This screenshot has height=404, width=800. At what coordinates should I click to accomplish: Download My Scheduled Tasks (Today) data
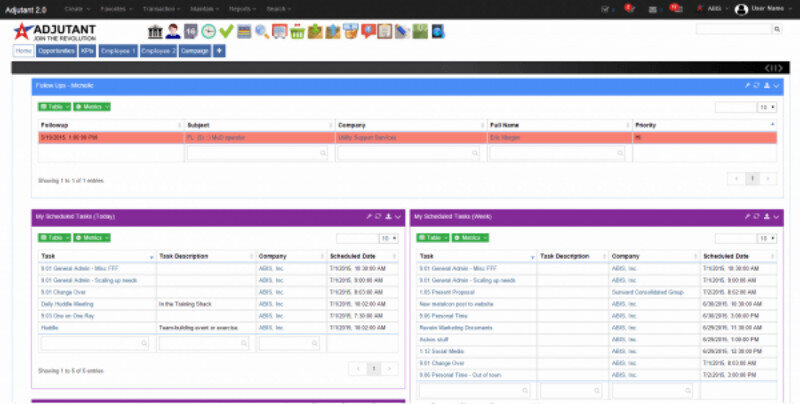pyautogui.click(x=387, y=216)
